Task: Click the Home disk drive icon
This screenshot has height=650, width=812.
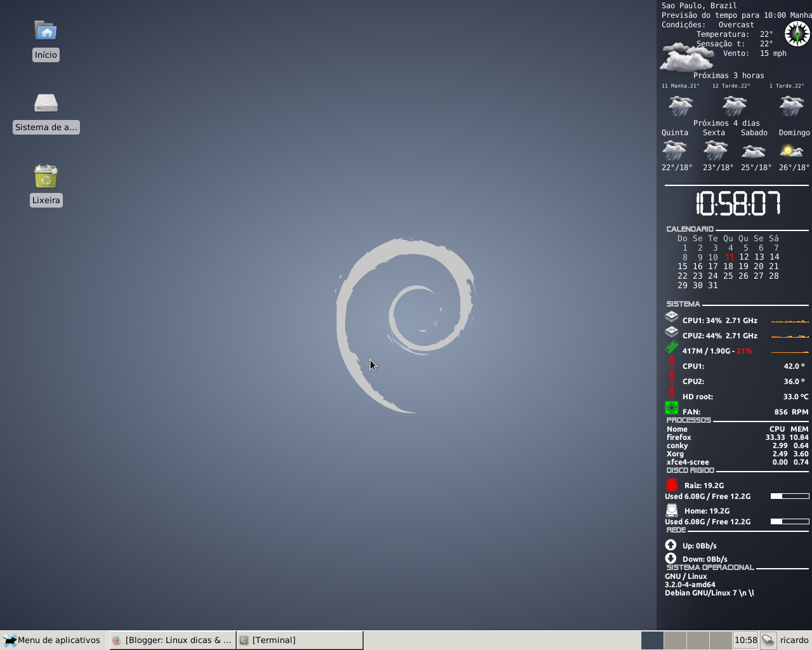Action: pos(672,510)
